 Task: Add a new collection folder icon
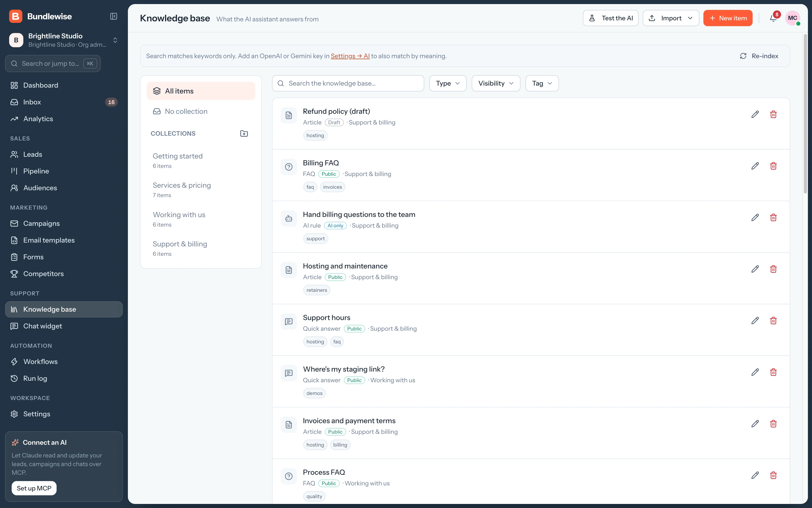(x=244, y=133)
